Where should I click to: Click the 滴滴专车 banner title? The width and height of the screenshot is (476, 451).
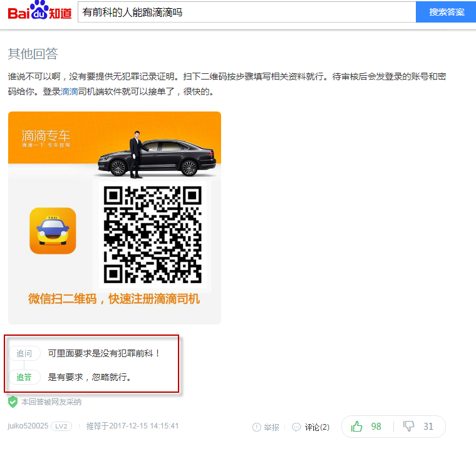point(46,135)
